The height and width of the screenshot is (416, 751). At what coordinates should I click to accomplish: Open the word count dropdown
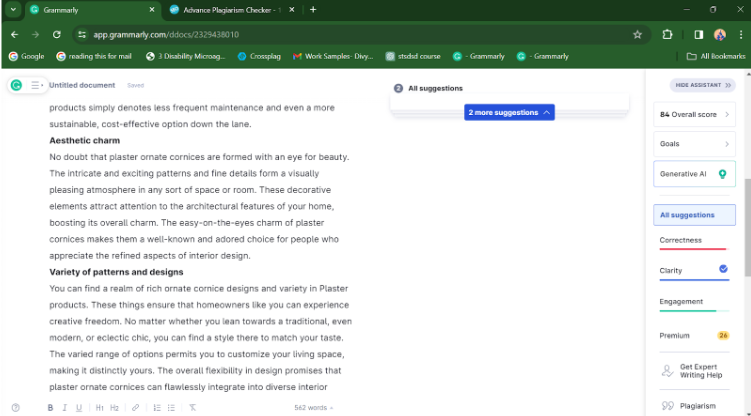314,408
